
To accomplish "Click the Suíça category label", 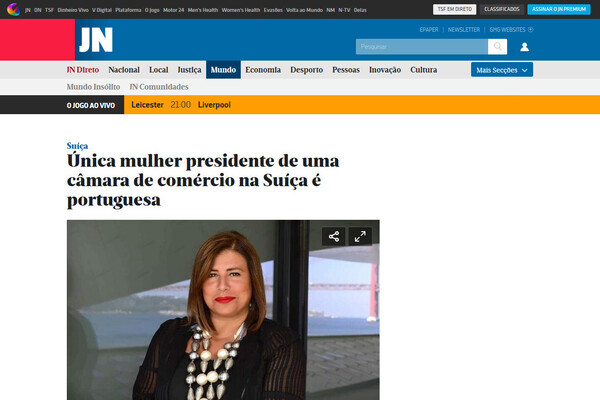I will pos(77,146).
